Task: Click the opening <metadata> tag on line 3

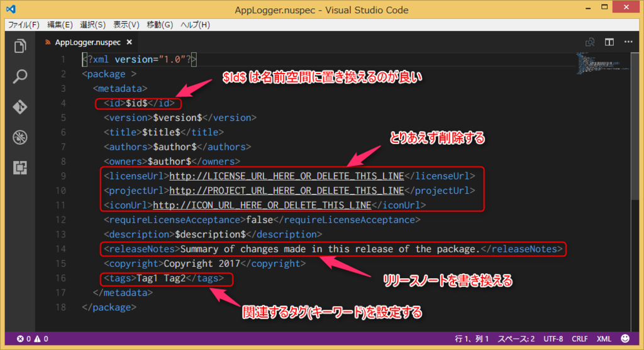Action: [120, 89]
